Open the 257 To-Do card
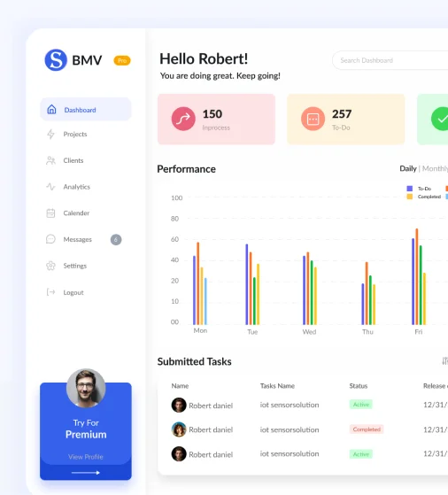Viewport: 448px width, 495px height. pos(346,119)
